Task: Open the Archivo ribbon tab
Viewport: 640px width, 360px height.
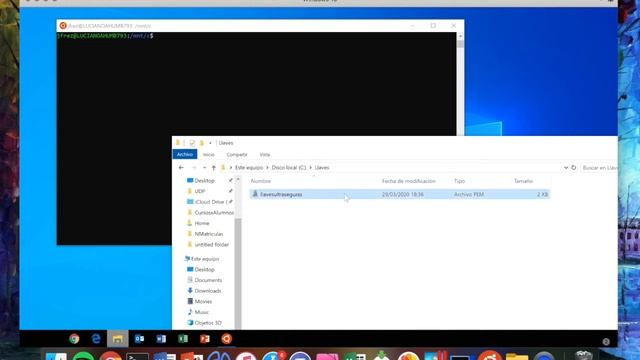Action: click(x=185, y=154)
